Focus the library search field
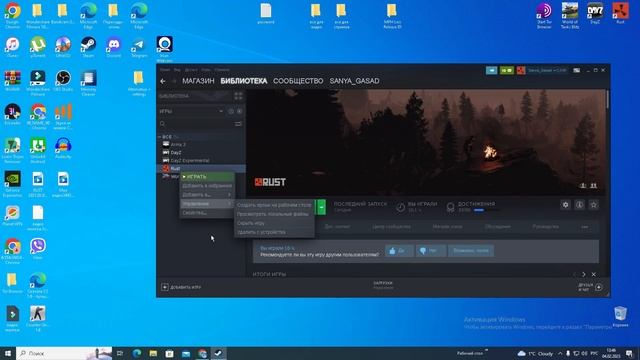Viewport: 640px width, 360px height. point(196,124)
